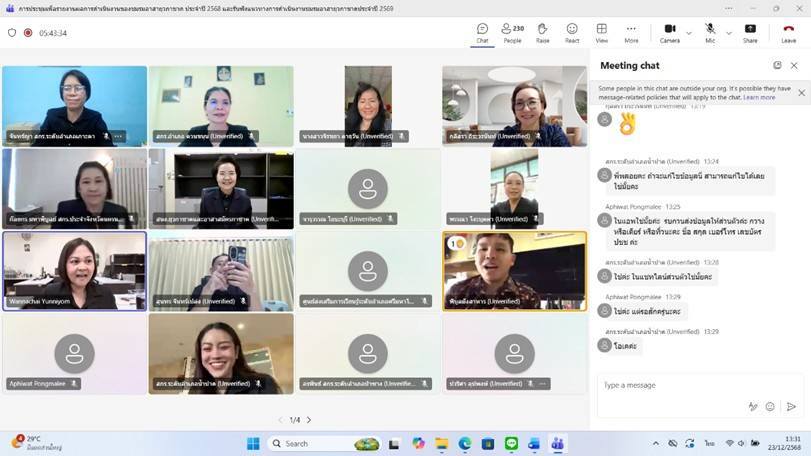Open the Share screen tray
Viewport: 811px width, 456px height.
[x=750, y=32]
